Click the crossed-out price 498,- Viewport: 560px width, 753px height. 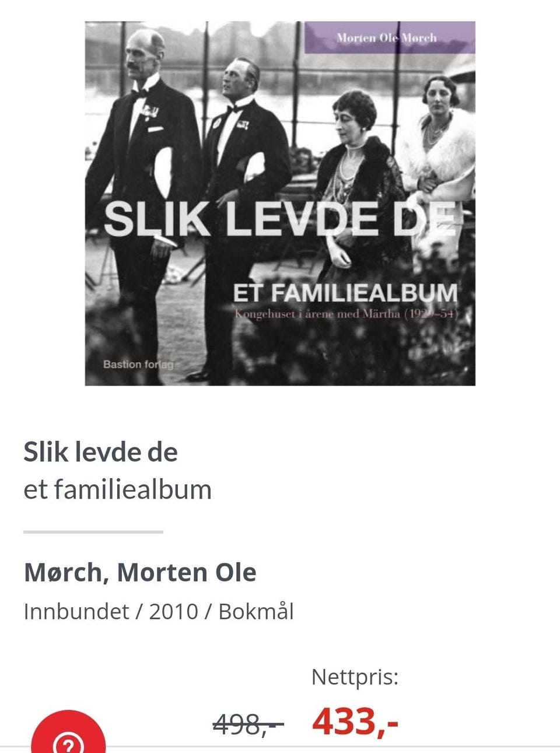click(248, 725)
